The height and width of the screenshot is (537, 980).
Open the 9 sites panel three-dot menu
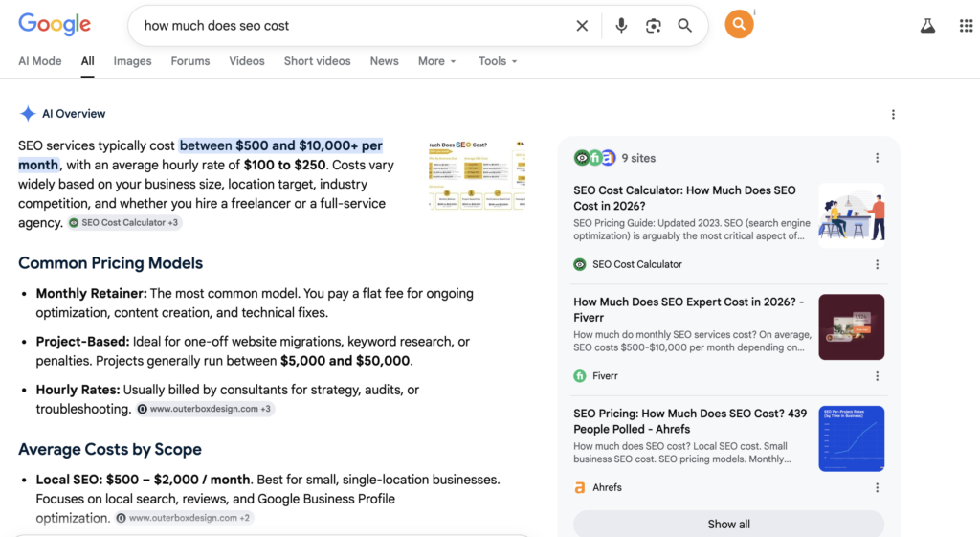pos(877,158)
